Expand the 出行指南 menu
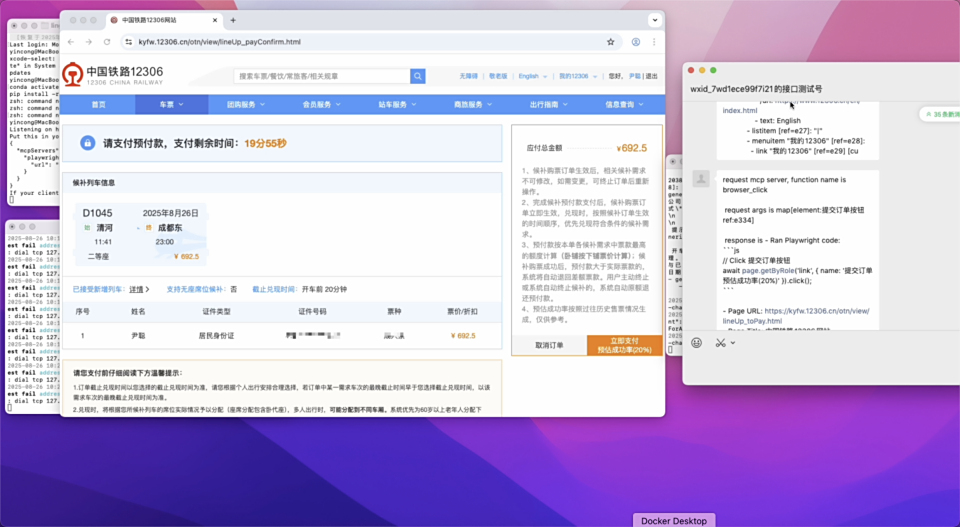Viewport: 960px width, 527px height. (549, 105)
